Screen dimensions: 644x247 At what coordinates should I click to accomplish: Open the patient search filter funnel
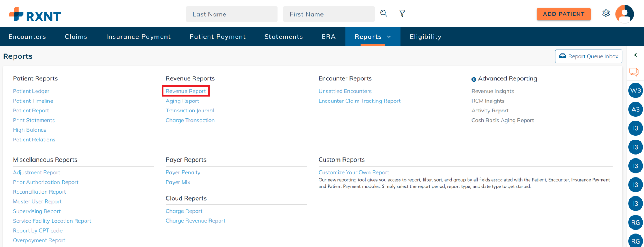402,14
